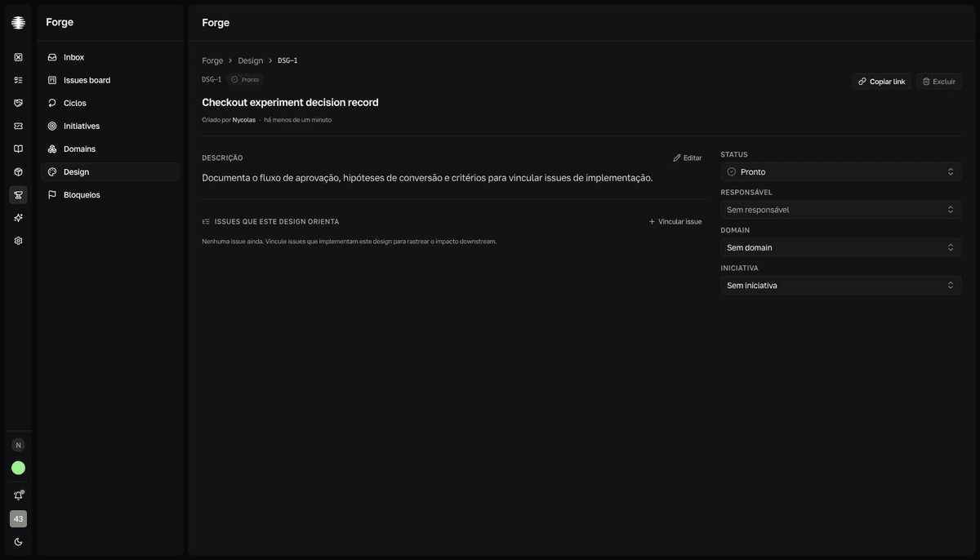The width and height of the screenshot is (980, 560).
Task: Open Issues board in the sidebar
Action: (x=110, y=80)
